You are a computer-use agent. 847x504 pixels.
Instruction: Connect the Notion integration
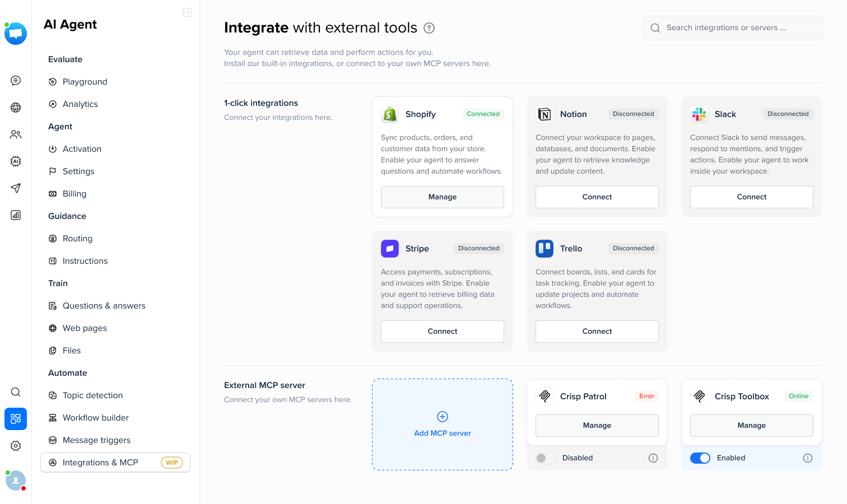[597, 197]
